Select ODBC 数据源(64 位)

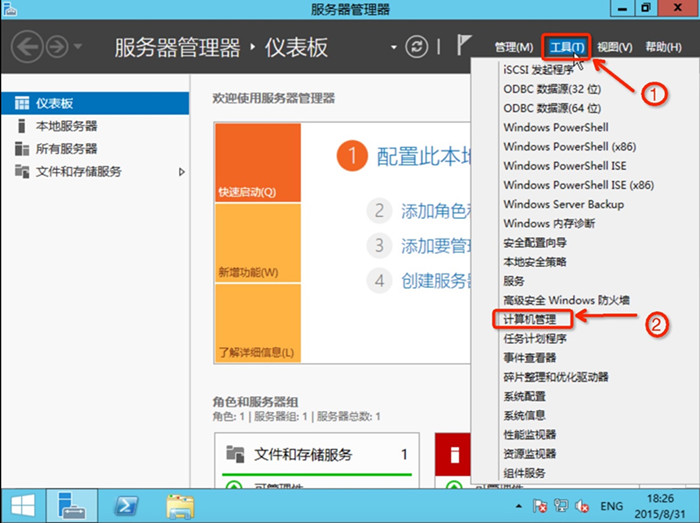(552, 108)
